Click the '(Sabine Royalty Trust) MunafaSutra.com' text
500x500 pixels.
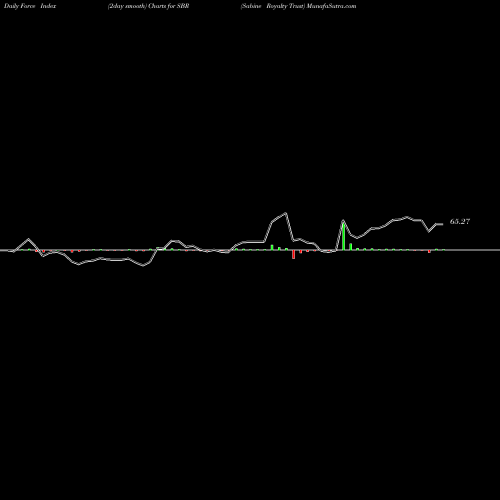click(298, 6)
